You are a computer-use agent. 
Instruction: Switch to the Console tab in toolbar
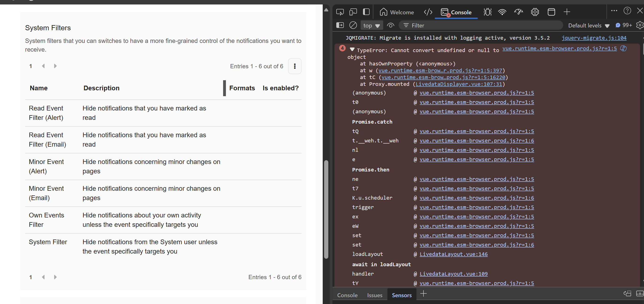click(x=456, y=12)
